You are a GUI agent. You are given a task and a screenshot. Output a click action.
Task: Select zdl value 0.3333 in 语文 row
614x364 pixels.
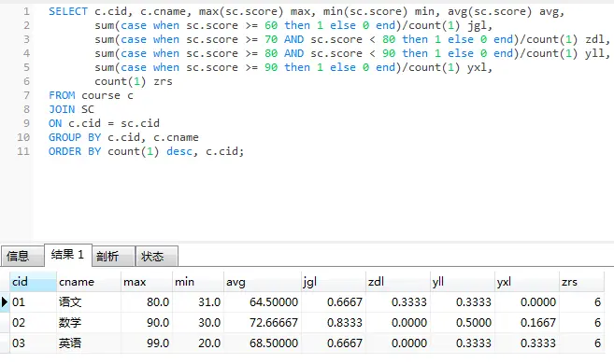tap(398, 301)
